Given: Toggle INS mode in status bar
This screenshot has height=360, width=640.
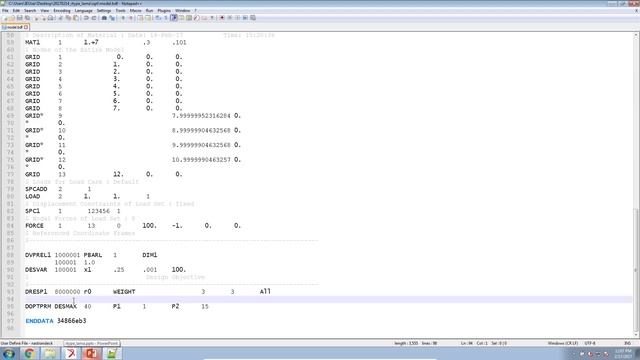Looking at the screenshot, I should click(x=628, y=343).
